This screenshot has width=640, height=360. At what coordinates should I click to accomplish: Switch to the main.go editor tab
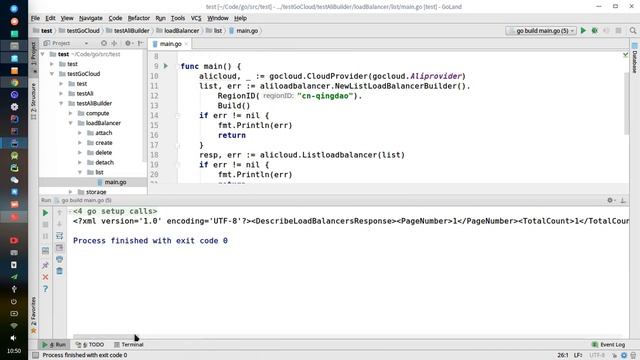[x=170, y=44]
